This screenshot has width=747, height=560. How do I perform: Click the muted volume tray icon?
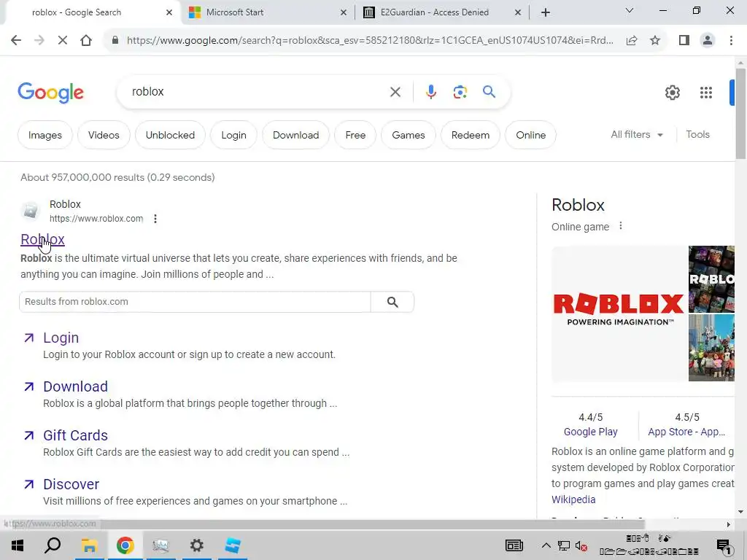[x=581, y=546]
